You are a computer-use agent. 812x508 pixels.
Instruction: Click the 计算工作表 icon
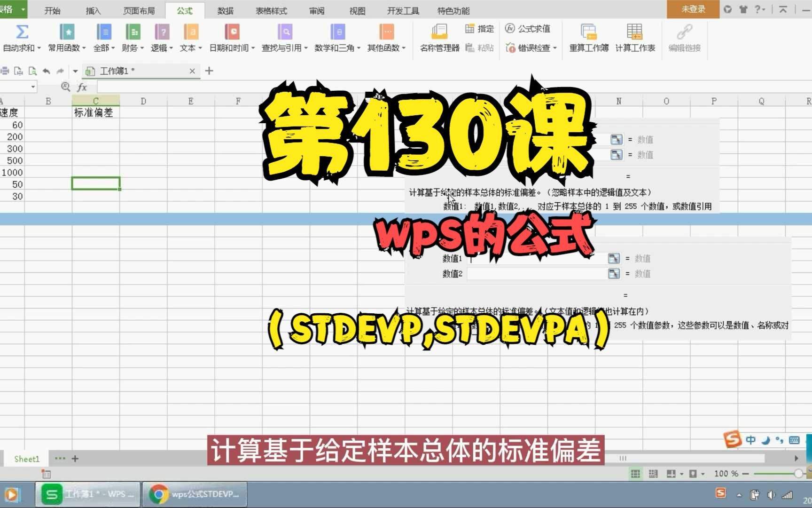coord(635,32)
